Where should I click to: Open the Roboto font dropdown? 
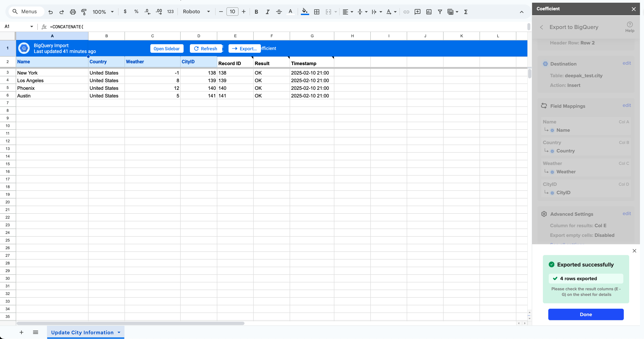coord(196,12)
